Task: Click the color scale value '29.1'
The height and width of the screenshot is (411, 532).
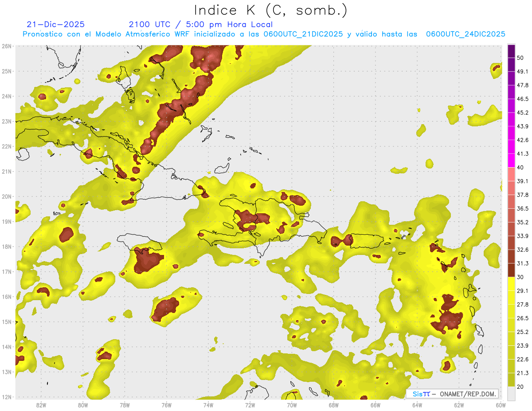Action: 522,291
